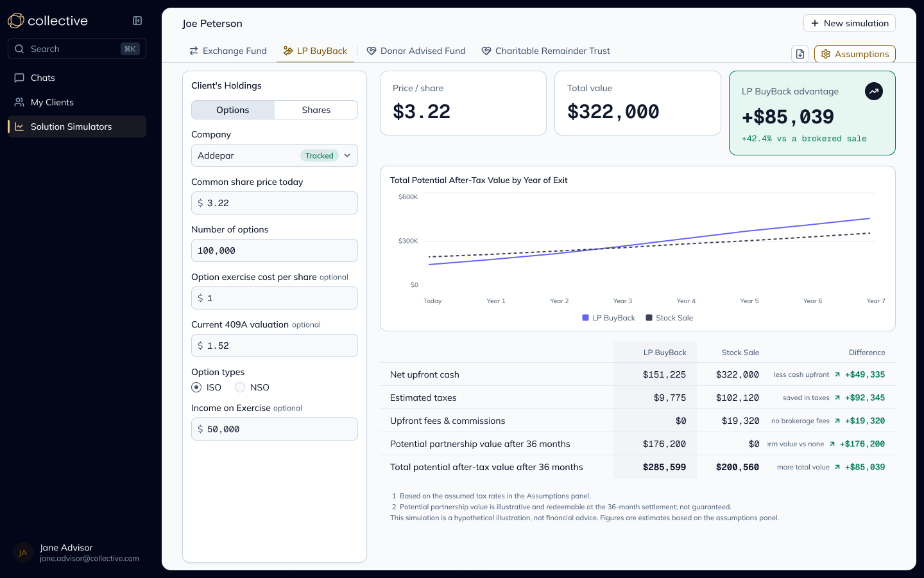
Task: Switch to the Exchange Fund tab
Action: point(228,51)
